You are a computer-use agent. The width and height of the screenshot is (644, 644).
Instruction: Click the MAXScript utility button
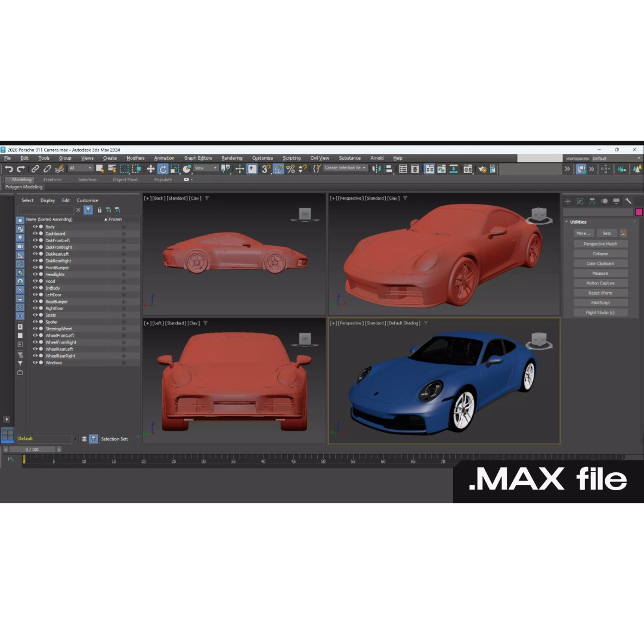600,303
